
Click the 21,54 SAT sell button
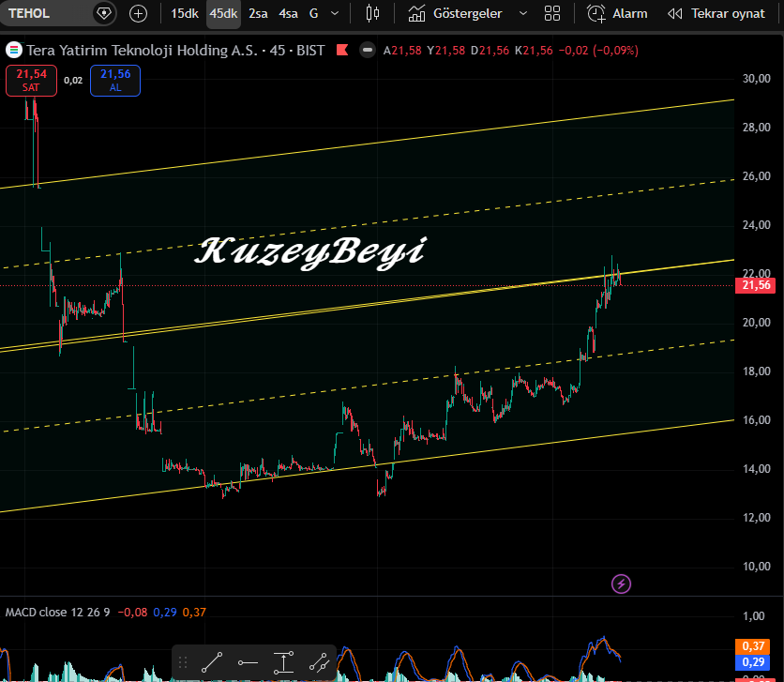(31, 81)
